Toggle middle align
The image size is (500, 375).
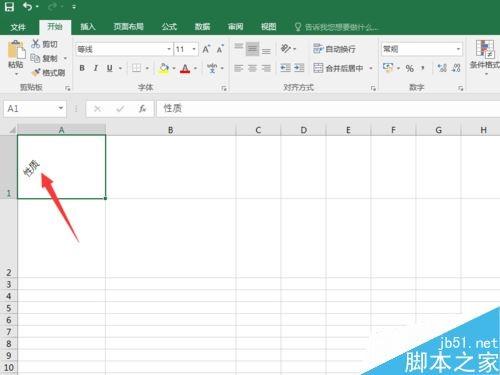(x=252, y=49)
